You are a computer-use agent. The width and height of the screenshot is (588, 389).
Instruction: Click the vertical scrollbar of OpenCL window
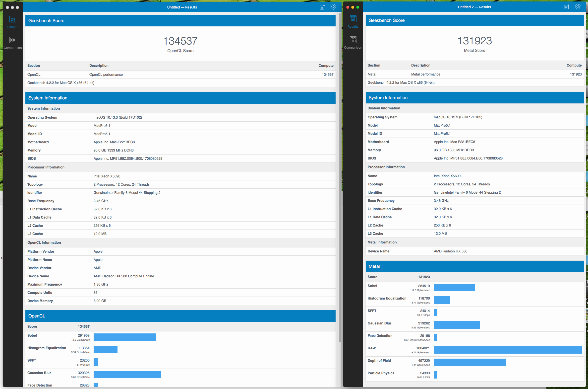coord(340,174)
